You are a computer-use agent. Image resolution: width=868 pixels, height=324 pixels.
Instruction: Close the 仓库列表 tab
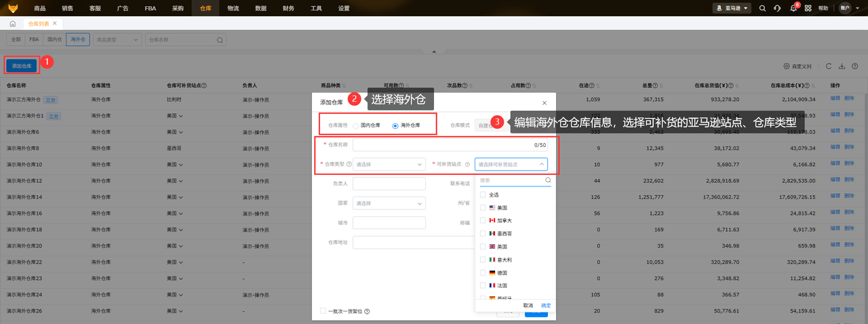pyautogui.click(x=54, y=24)
